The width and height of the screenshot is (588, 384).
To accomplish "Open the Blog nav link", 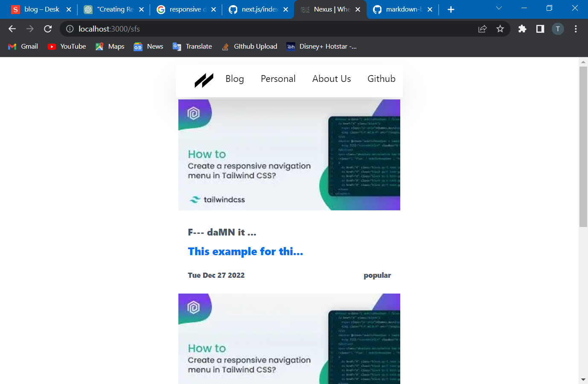I will pos(235,79).
